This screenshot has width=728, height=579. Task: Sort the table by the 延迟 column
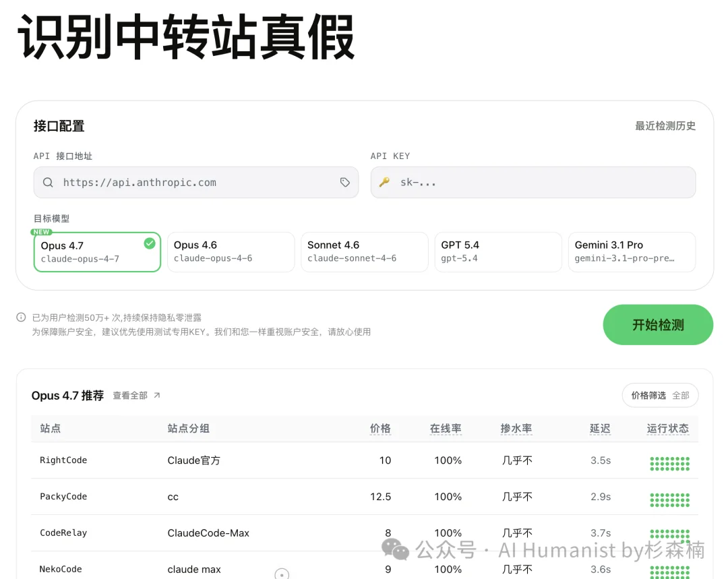(599, 429)
